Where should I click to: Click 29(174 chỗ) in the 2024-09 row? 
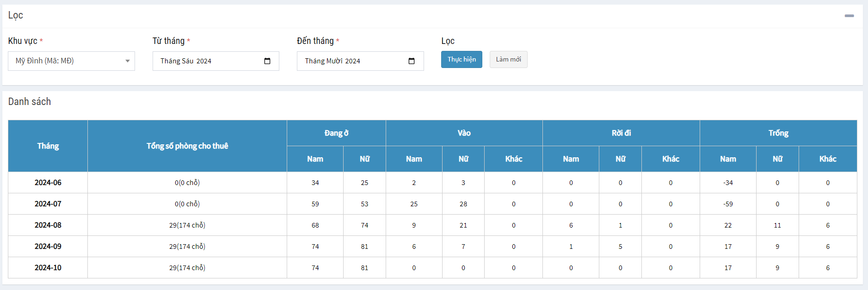tap(187, 247)
